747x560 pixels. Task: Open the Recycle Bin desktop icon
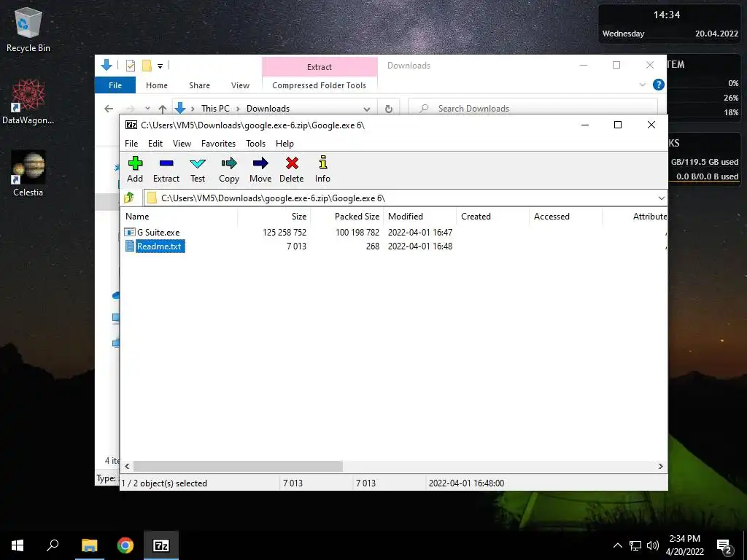coord(28,29)
